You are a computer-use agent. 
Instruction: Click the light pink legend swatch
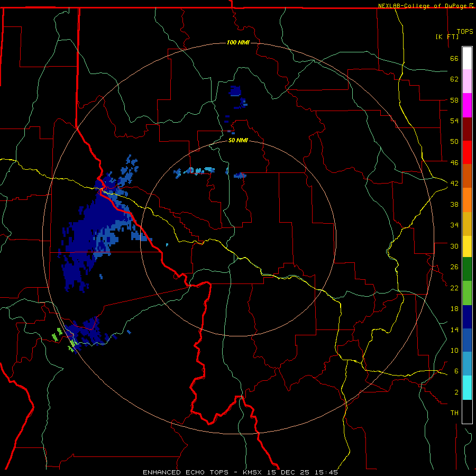[467, 81]
